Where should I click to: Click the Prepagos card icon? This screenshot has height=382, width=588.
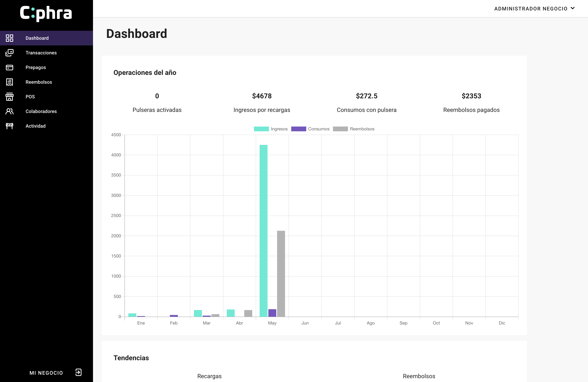[9, 67]
